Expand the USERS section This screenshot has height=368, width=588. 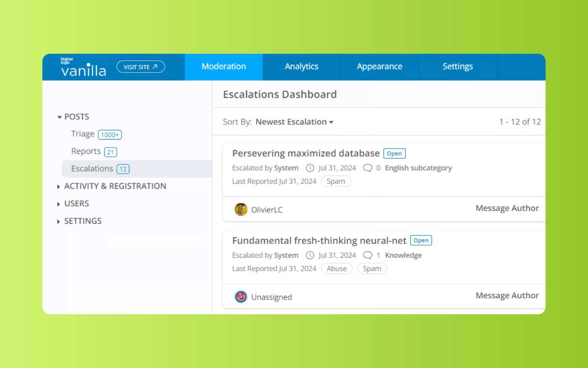(x=73, y=204)
